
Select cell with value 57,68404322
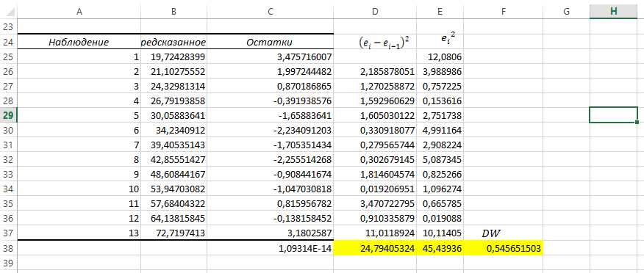(173, 204)
